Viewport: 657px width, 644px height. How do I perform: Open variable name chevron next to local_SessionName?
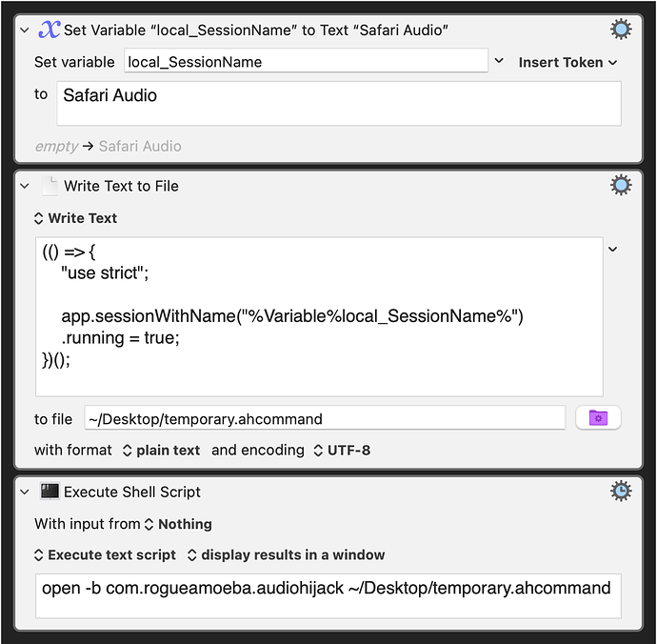pos(499,61)
